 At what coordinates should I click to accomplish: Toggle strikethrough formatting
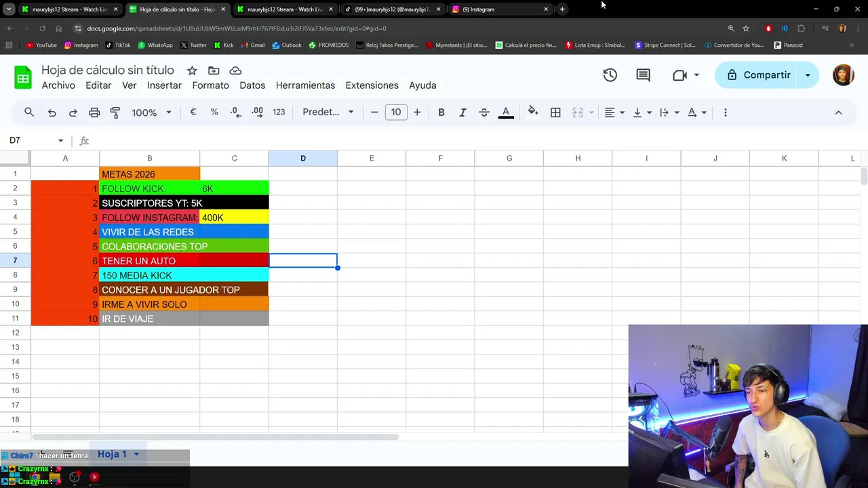coord(484,113)
